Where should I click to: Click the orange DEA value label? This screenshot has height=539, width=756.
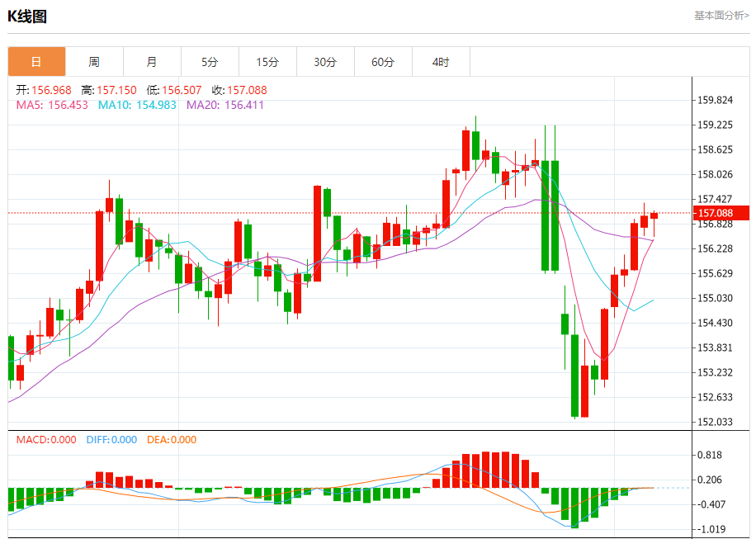point(172,440)
